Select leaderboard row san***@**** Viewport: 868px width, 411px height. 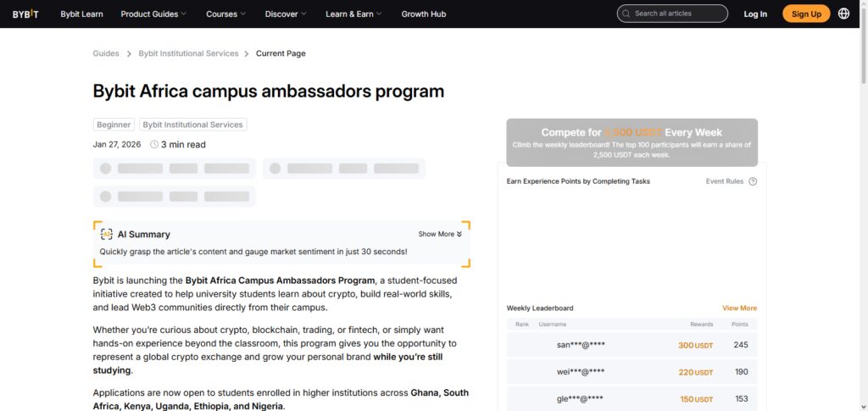click(x=632, y=345)
